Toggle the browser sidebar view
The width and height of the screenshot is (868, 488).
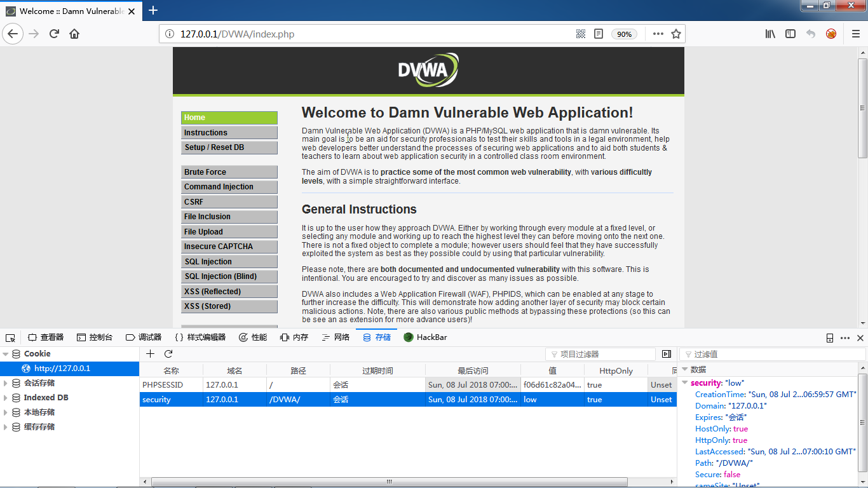[790, 34]
